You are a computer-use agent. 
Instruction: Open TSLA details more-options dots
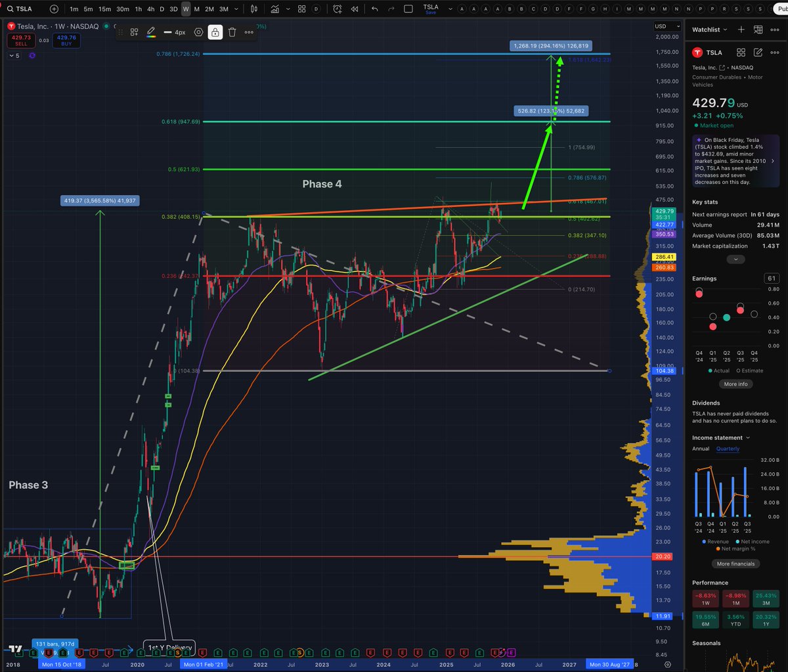tap(775, 53)
